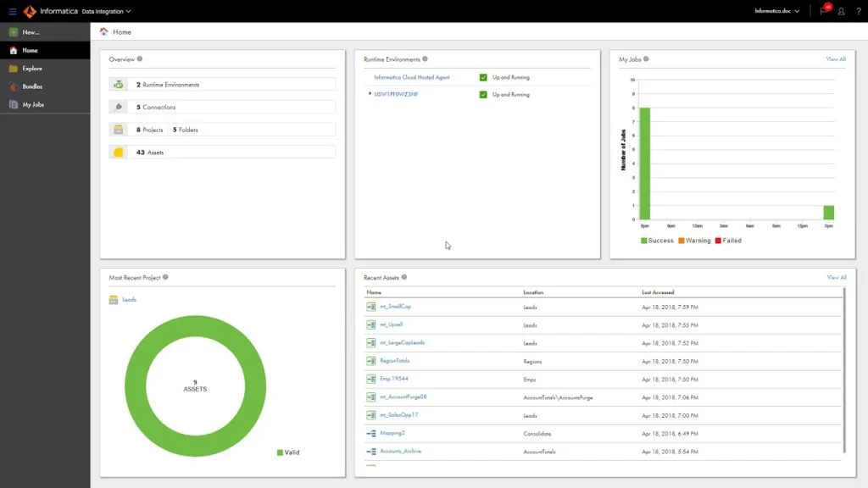The image size is (868, 488).
Task: Open the user profile icon
Action: point(841,11)
